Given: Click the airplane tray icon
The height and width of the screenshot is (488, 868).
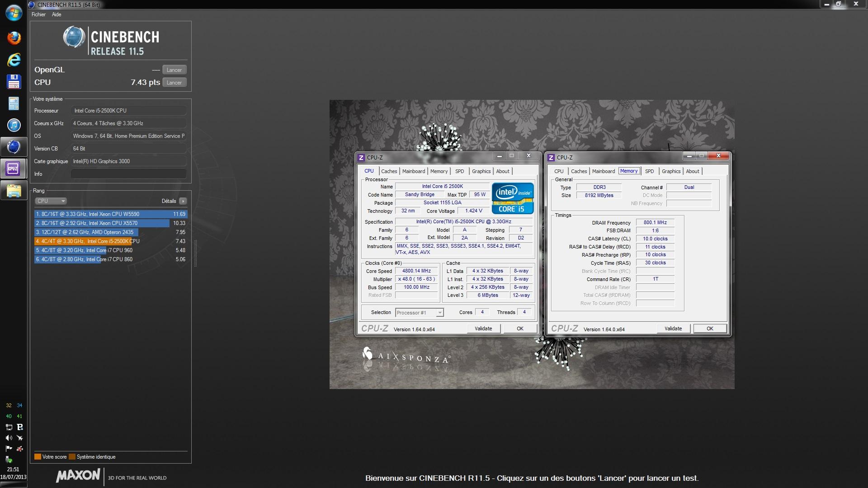Looking at the screenshot, I should pos(19,438).
